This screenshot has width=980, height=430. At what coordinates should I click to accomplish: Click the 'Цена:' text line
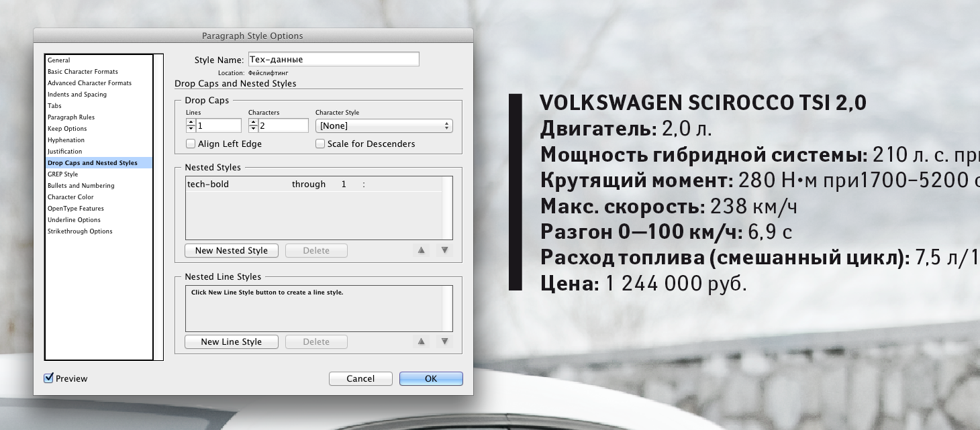click(643, 284)
